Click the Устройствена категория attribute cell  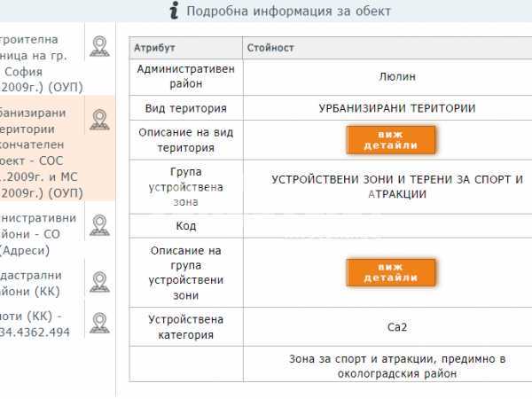click(x=185, y=326)
